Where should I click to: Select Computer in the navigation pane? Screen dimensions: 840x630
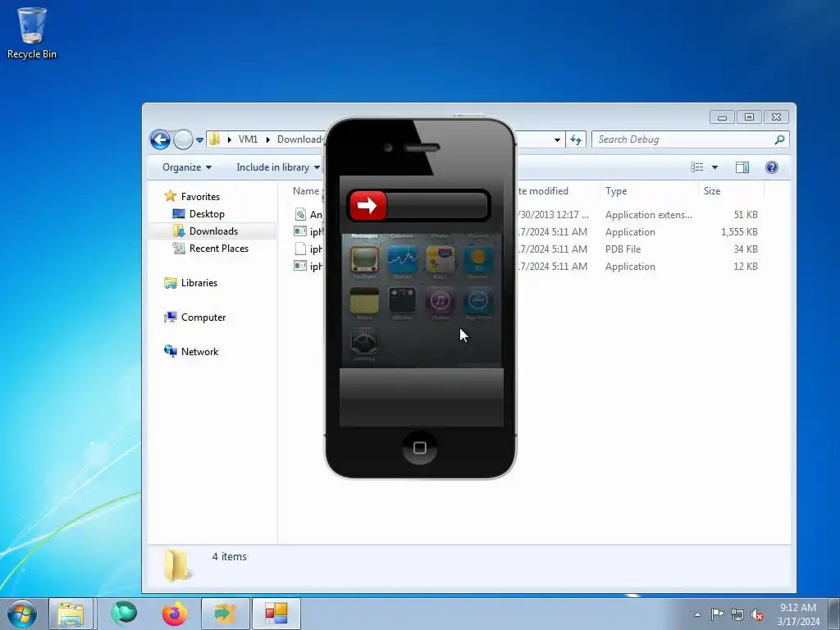(203, 317)
